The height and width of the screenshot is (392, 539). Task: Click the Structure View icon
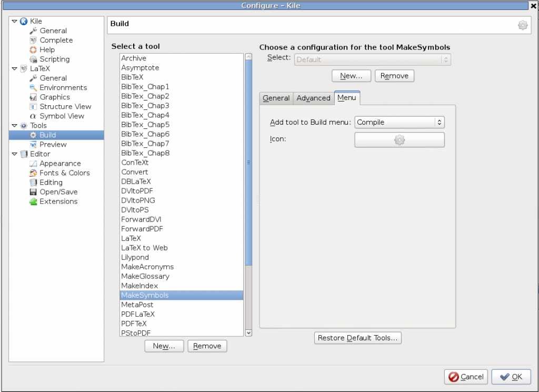33,106
